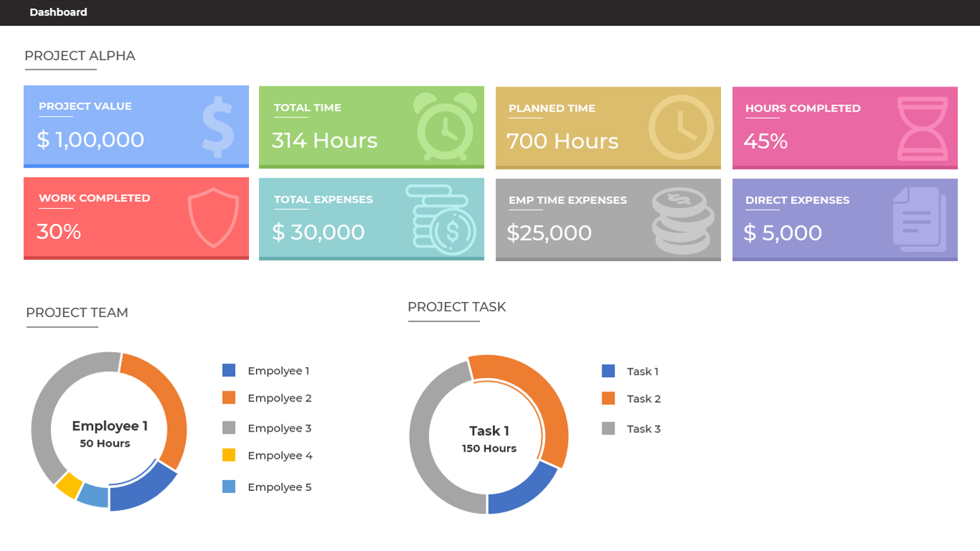Click the alarm clock icon on Total Time
Screen dimensions: 980x551
pyautogui.click(x=445, y=127)
